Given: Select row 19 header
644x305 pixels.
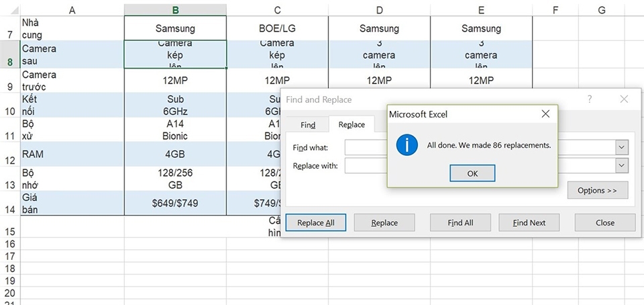Looking at the screenshot, I should tap(10, 280).
